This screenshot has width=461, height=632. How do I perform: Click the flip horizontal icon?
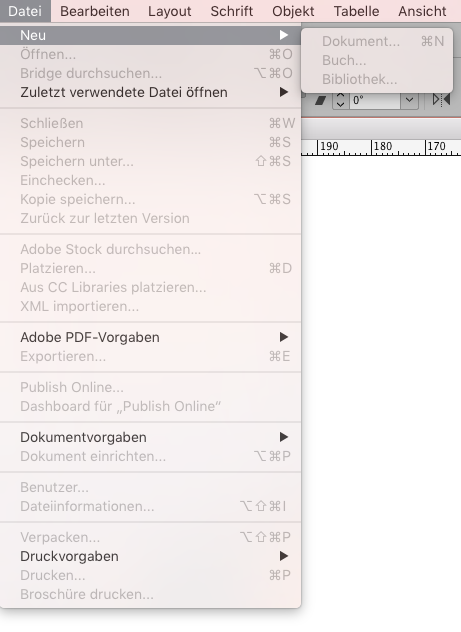click(441, 100)
